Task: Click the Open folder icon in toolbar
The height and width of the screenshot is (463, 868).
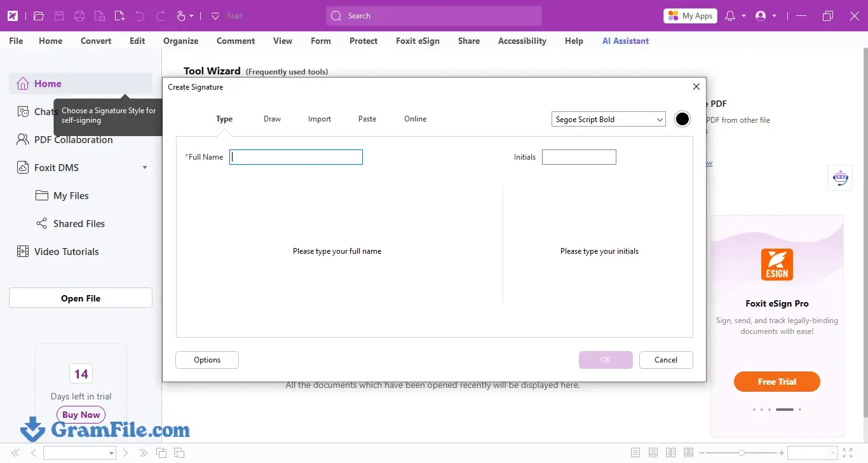Action: click(x=39, y=16)
